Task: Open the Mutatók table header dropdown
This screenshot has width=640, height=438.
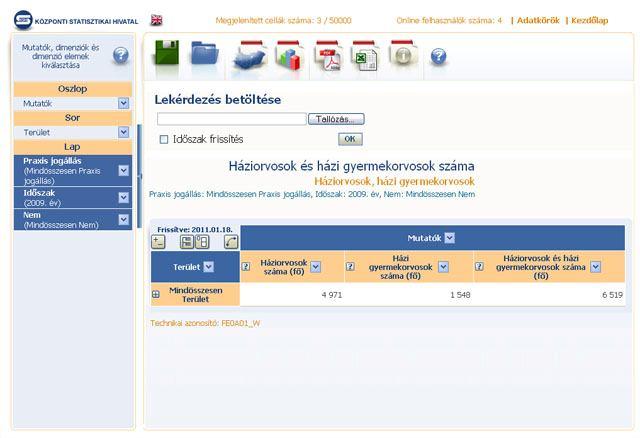Action: (x=449, y=238)
